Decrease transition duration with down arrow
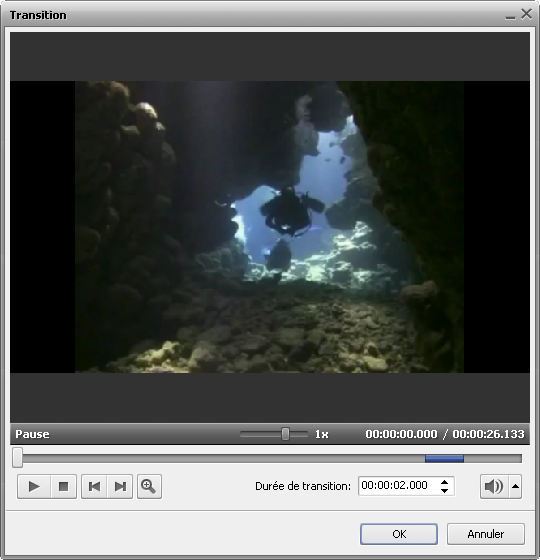The image size is (540, 560). pos(444,490)
